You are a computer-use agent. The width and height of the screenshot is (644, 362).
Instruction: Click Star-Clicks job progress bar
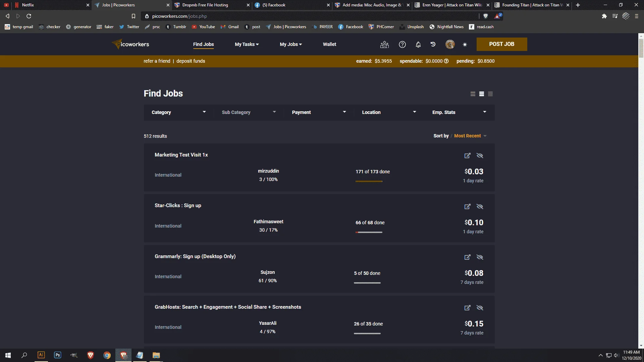click(x=369, y=232)
